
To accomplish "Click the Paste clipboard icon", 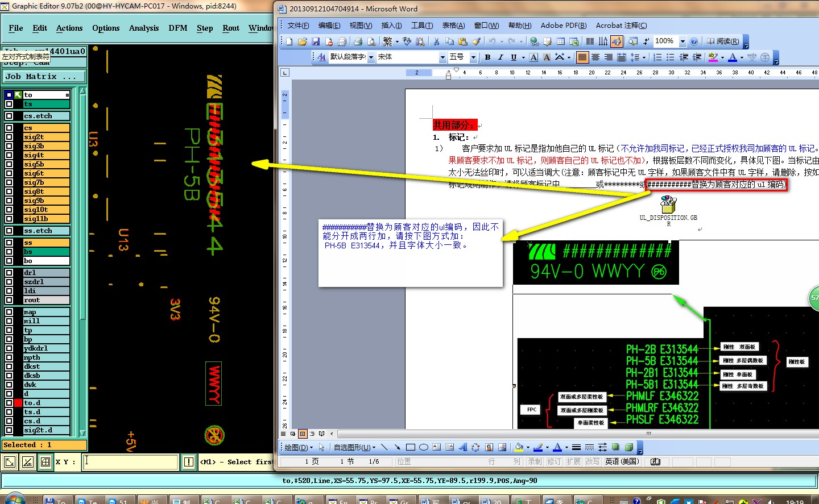I will tap(462, 41).
